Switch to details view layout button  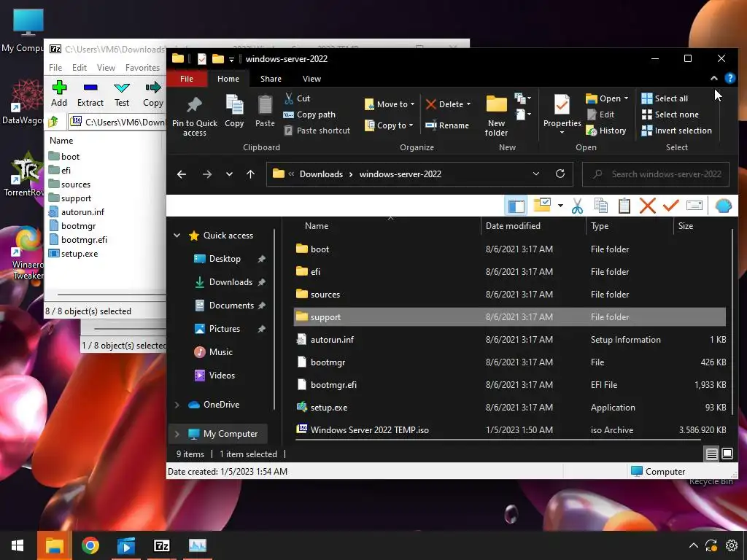711,454
